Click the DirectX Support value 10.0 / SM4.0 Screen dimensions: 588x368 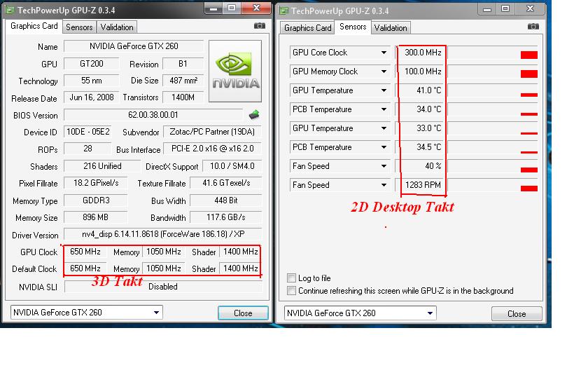pyautogui.click(x=232, y=166)
